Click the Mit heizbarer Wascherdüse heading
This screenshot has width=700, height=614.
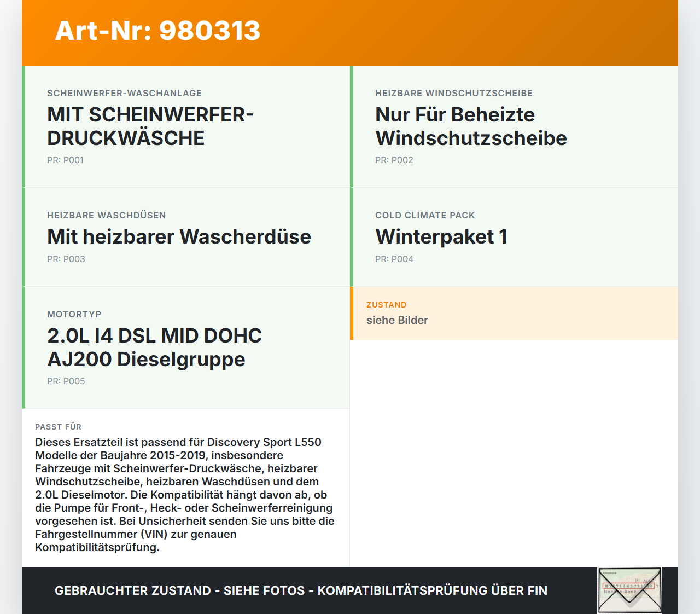click(179, 237)
